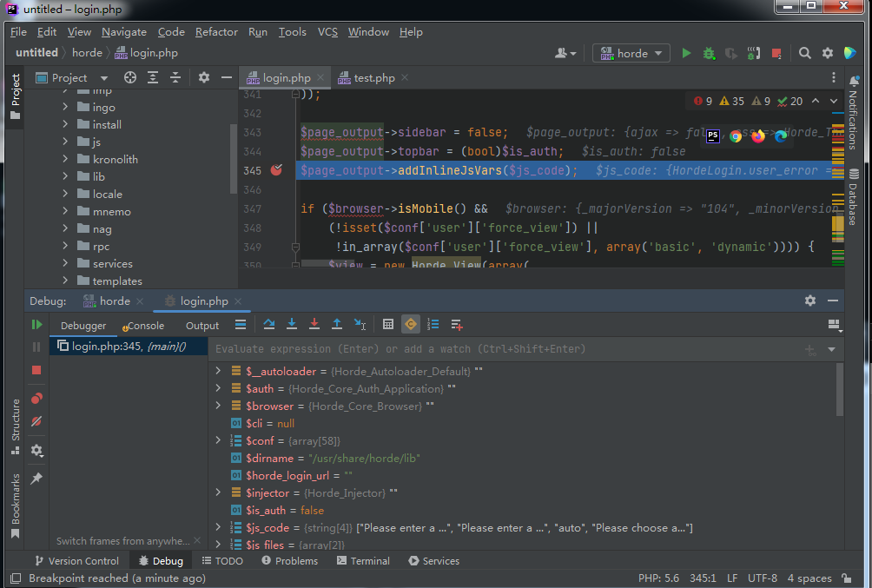Step out in debugger toolbar

336,324
